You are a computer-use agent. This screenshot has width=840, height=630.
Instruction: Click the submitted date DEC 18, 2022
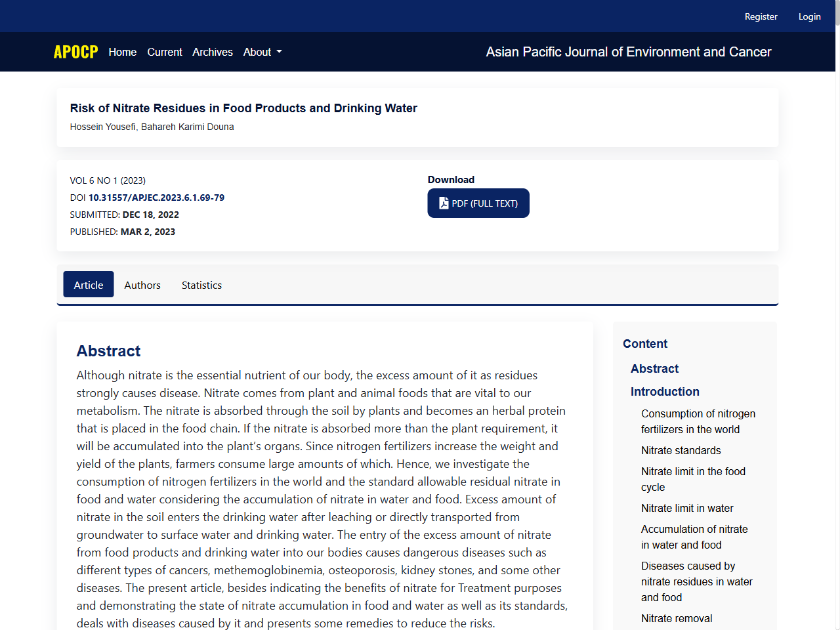click(x=150, y=215)
